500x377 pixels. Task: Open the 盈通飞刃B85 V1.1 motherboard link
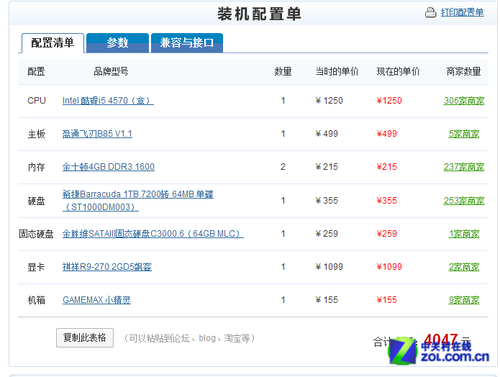(97, 134)
